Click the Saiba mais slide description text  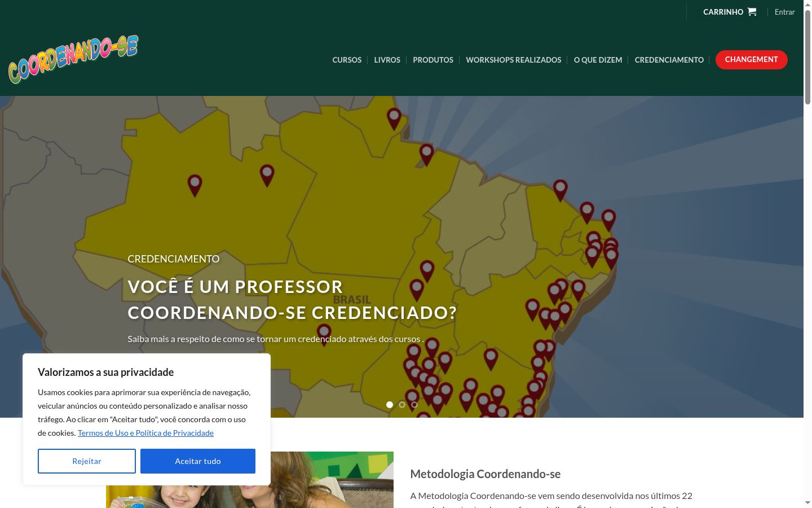(x=276, y=339)
